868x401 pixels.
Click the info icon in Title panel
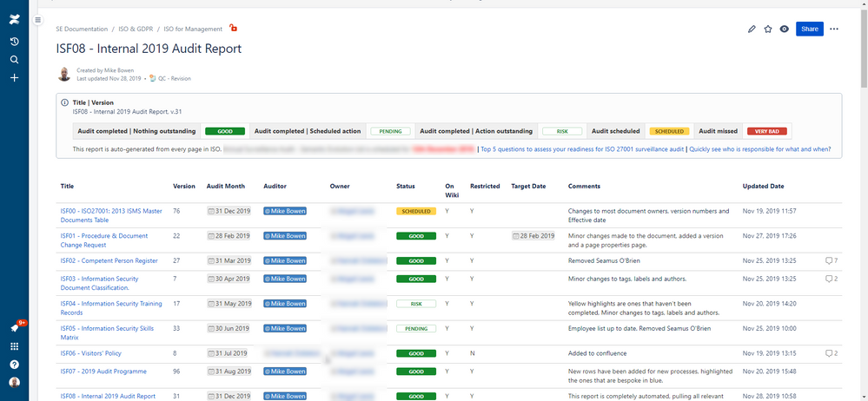click(x=65, y=103)
